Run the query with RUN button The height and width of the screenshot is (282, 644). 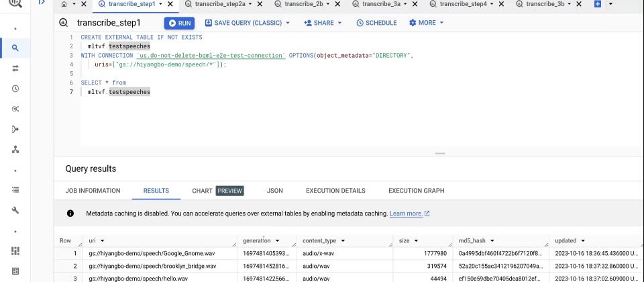tap(180, 23)
